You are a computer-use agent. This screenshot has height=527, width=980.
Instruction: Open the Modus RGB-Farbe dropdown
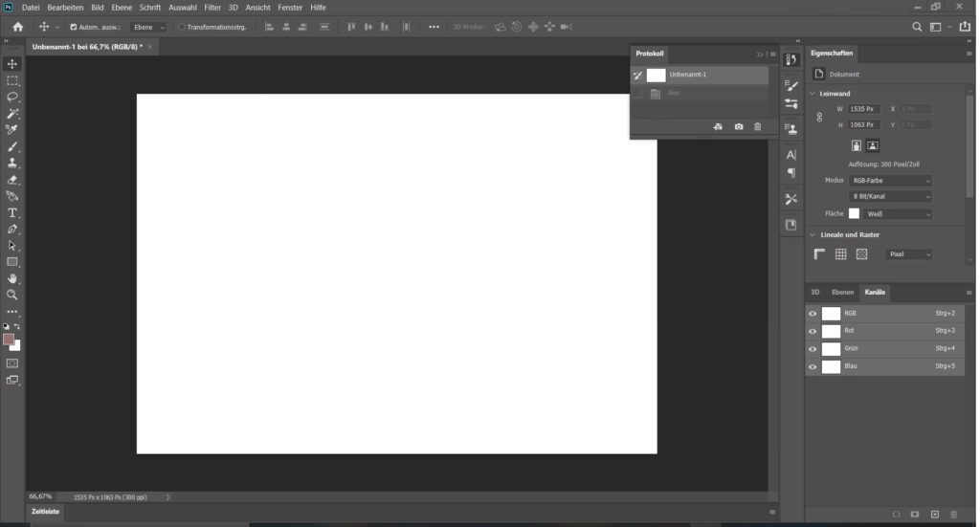point(890,180)
